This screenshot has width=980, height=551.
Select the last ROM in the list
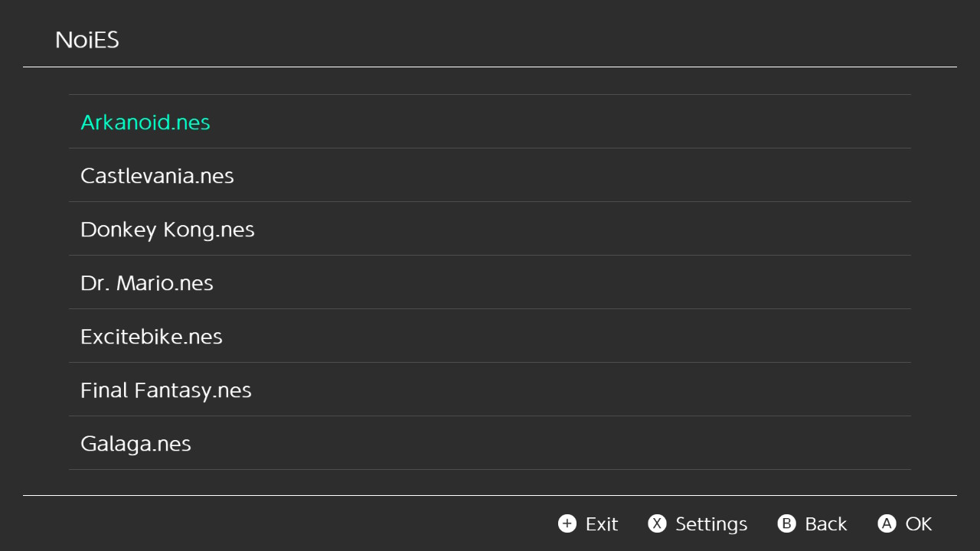(x=136, y=444)
